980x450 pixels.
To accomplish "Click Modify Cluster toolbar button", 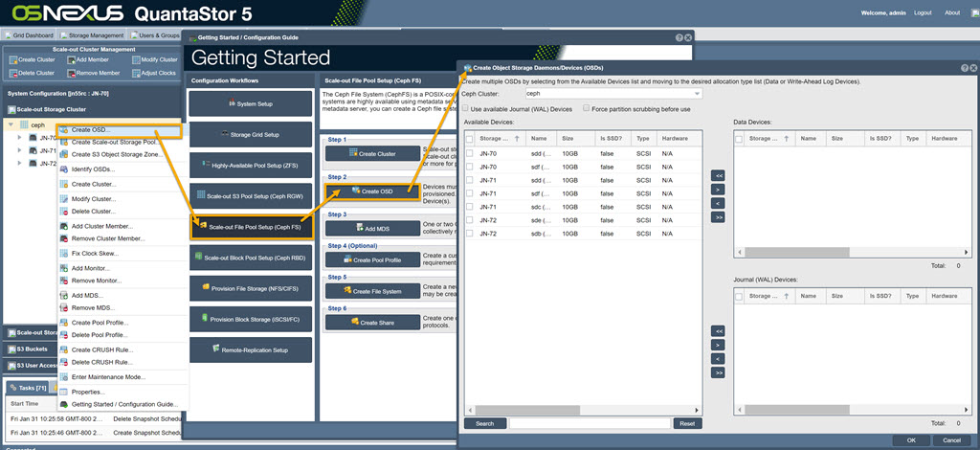I will click(x=155, y=60).
